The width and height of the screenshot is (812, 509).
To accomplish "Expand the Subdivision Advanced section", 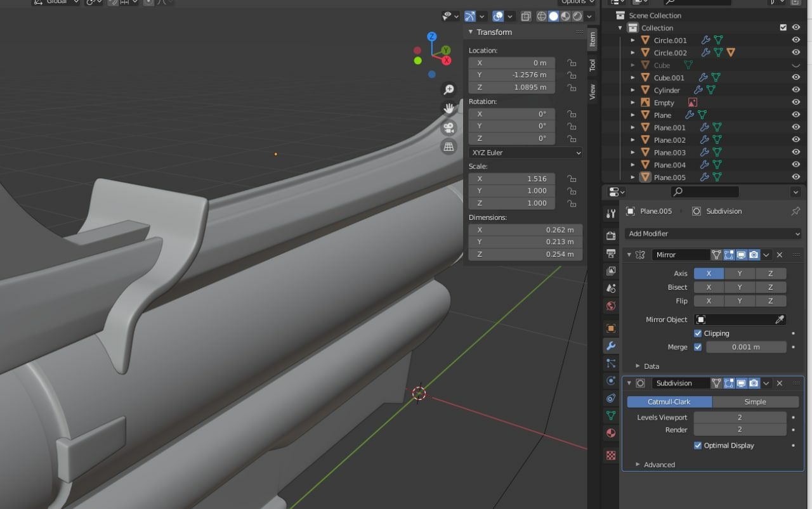I will coord(638,465).
